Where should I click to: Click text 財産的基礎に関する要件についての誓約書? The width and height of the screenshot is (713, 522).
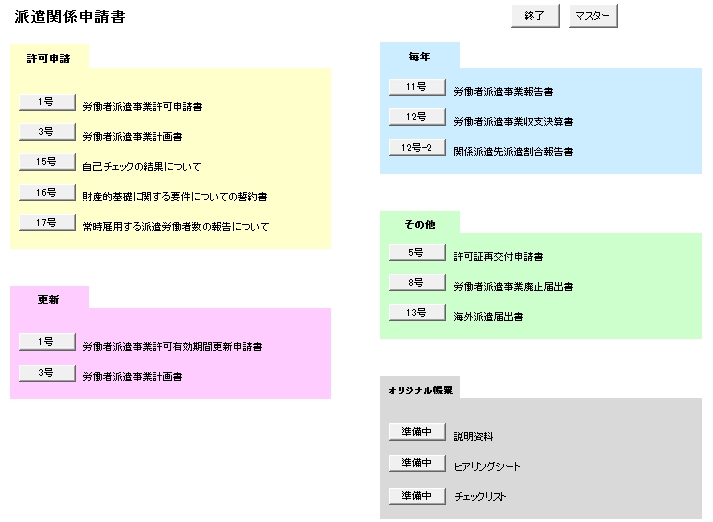(x=175, y=196)
